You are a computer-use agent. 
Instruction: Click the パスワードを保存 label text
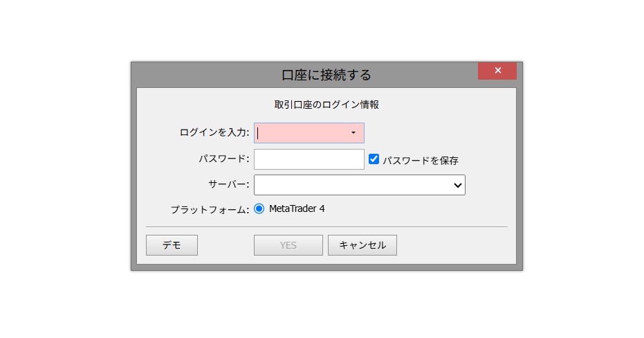coord(421,160)
